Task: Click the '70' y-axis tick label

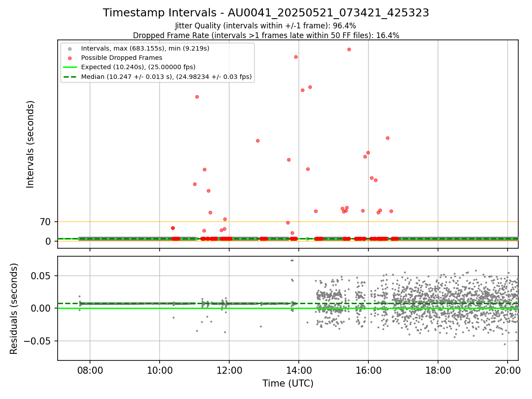Action: (46, 222)
